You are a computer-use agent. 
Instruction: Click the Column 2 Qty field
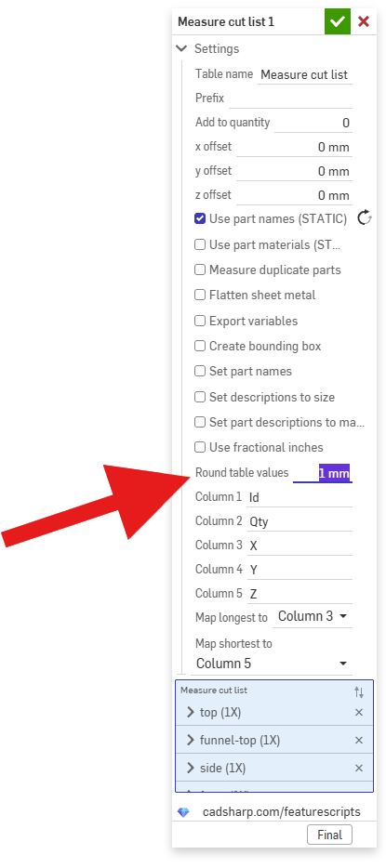click(299, 521)
